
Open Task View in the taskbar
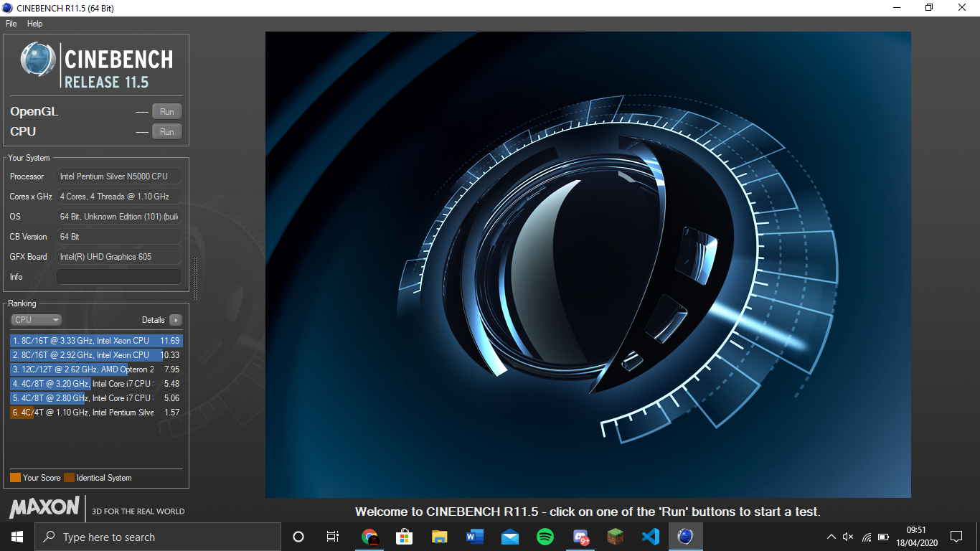point(333,537)
